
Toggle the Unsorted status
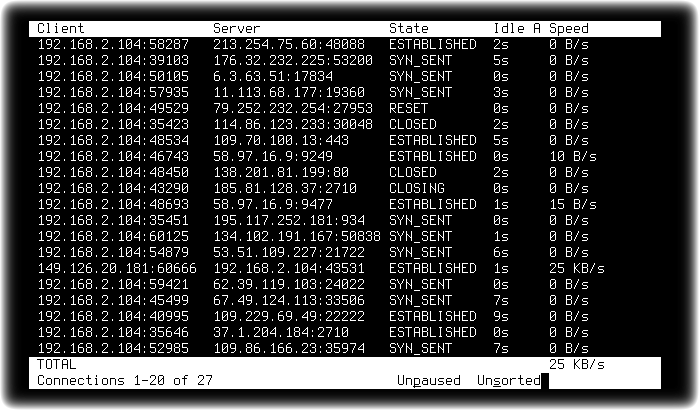(x=509, y=381)
